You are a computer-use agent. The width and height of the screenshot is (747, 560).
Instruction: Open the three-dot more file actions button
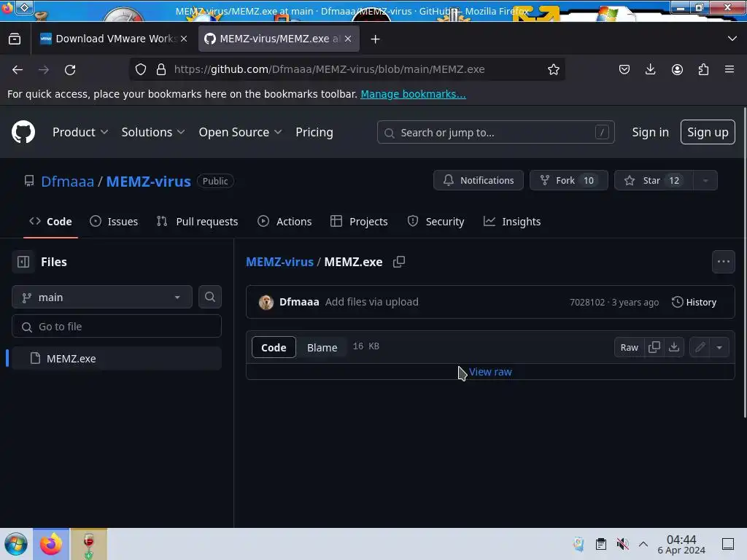point(723,262)
